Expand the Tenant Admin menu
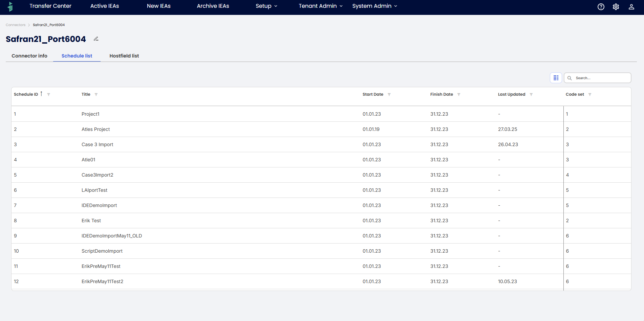The width and height of the screenshot is (644, 321). (x=321, y=6)
